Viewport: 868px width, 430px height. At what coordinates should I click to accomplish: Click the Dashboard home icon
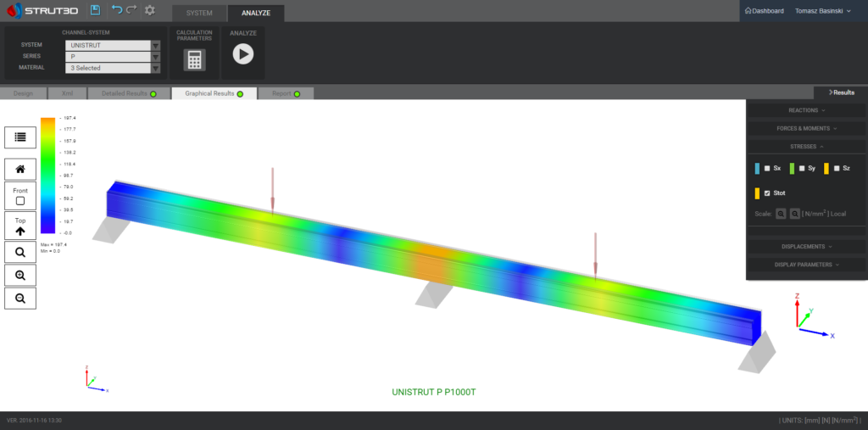[x=748, y=10]
